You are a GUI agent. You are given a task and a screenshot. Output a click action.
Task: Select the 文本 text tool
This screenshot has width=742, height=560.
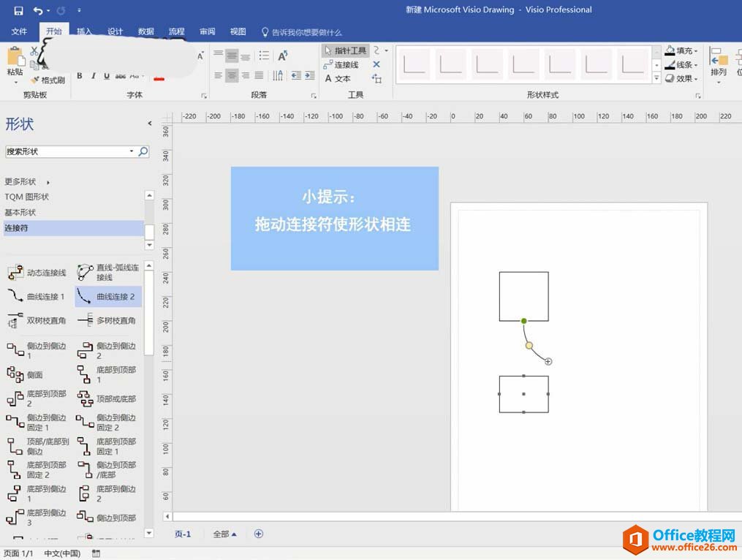coord(338,79)
